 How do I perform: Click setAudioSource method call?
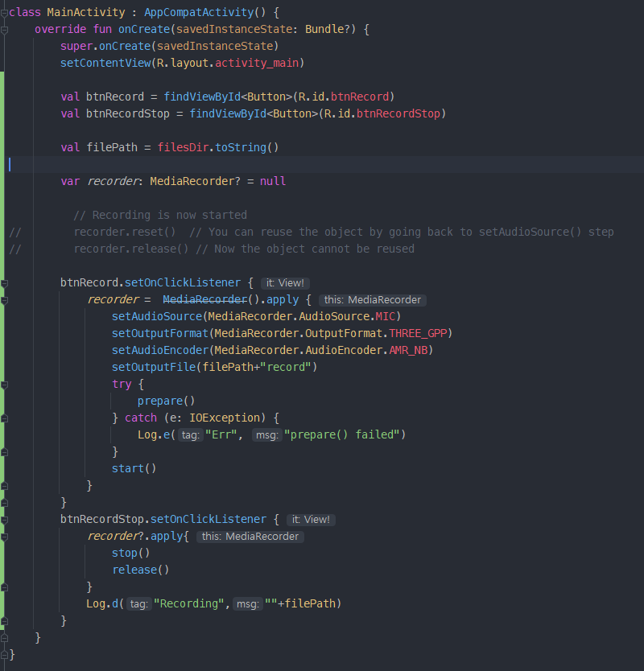pyautogui.click(x=157, y=317)
